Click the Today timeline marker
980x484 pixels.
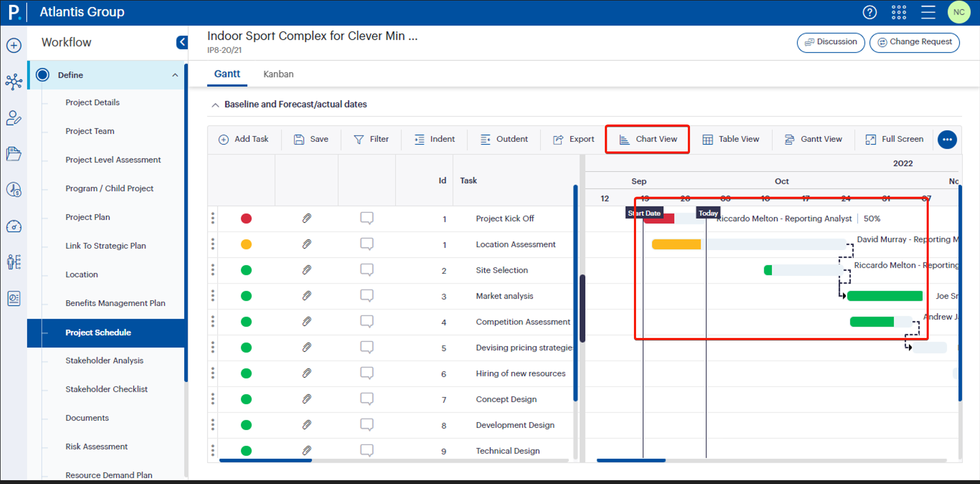point(708,213)
